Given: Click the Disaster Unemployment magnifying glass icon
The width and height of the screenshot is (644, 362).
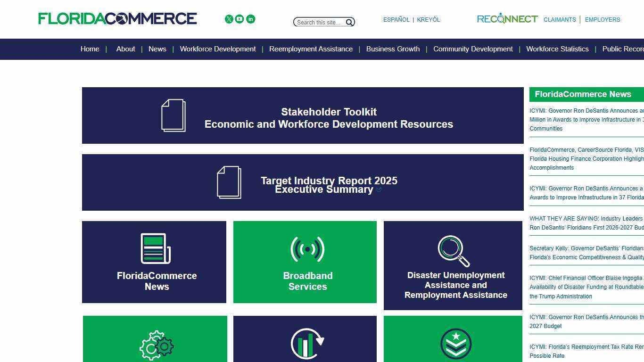Looking at the screenshot, I should (454, 251).
